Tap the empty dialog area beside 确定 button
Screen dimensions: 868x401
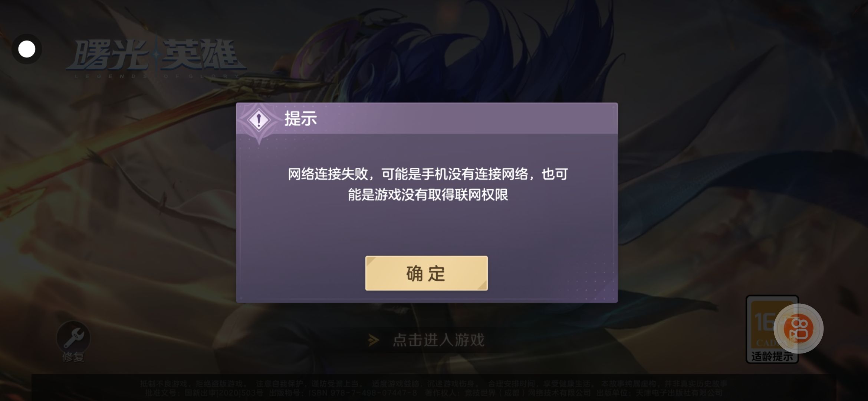click(553, 273)
